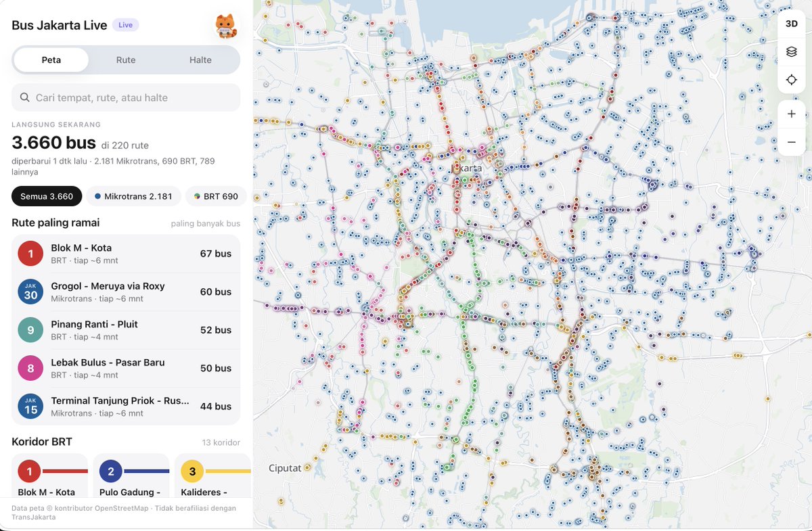Filter by BRT 690 chip
Screen dimensions: 812x531
(x=216, y=197)
